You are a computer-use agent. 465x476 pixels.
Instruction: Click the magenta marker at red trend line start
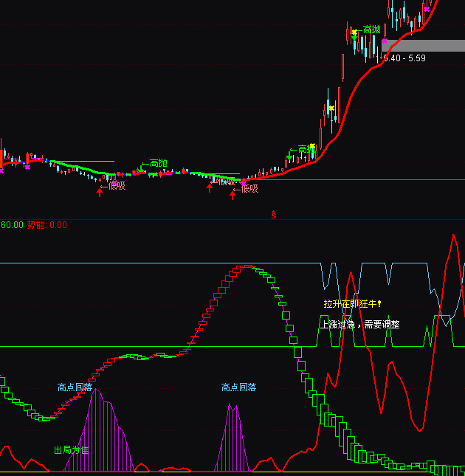[x=244, y=181]
